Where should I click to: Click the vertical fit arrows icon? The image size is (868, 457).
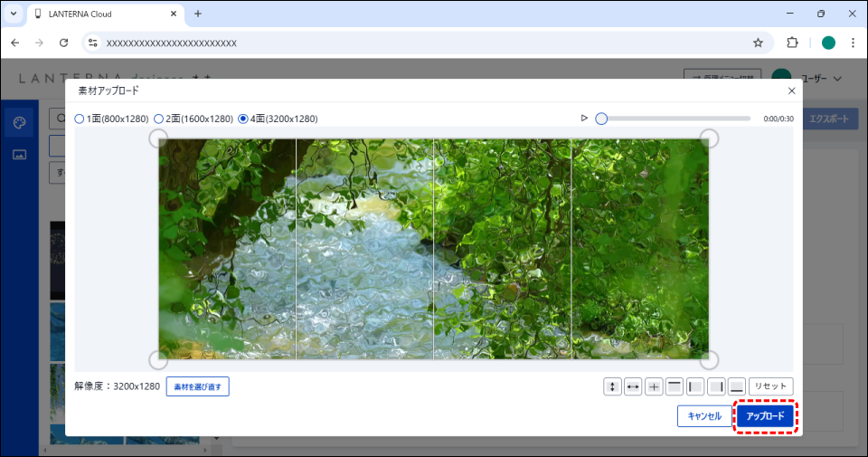click(613, 386)
